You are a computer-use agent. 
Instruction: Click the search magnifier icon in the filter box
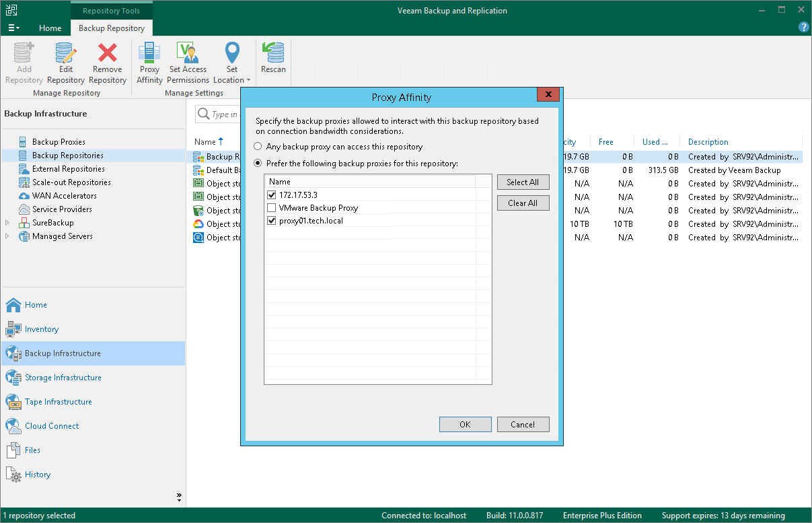click(203, 114)
